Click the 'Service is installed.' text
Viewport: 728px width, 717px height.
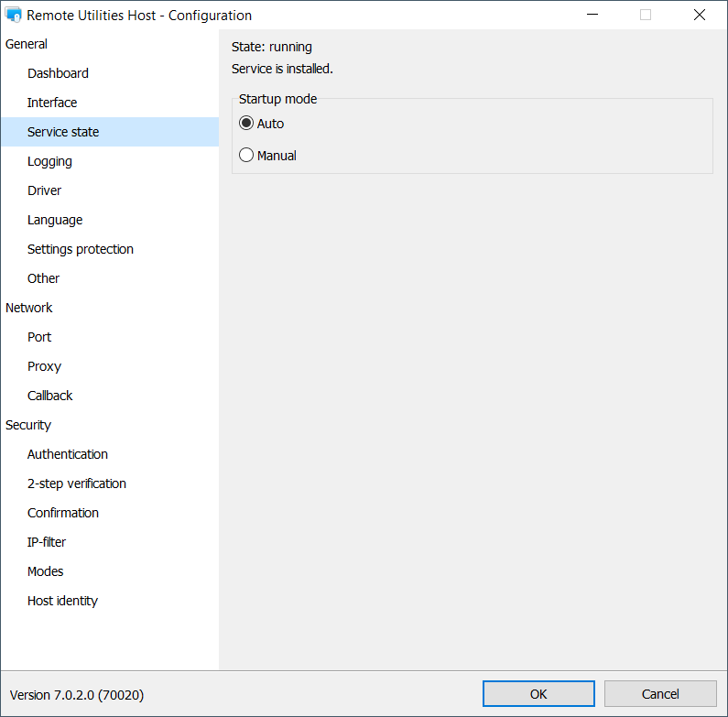click(282, 69)
